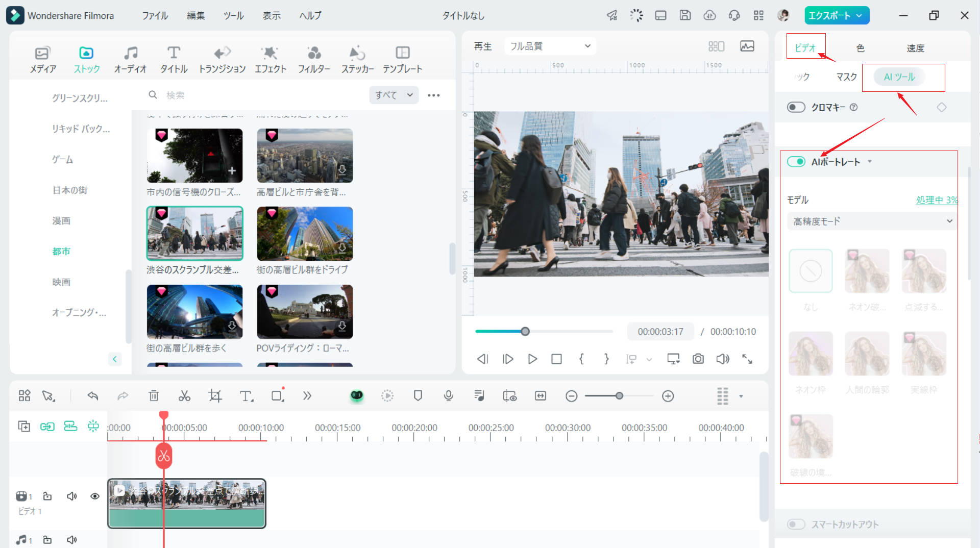Open the Filters (フィルター) tab
The height and width of the screenshot is (548, 980).
(314, 59)
